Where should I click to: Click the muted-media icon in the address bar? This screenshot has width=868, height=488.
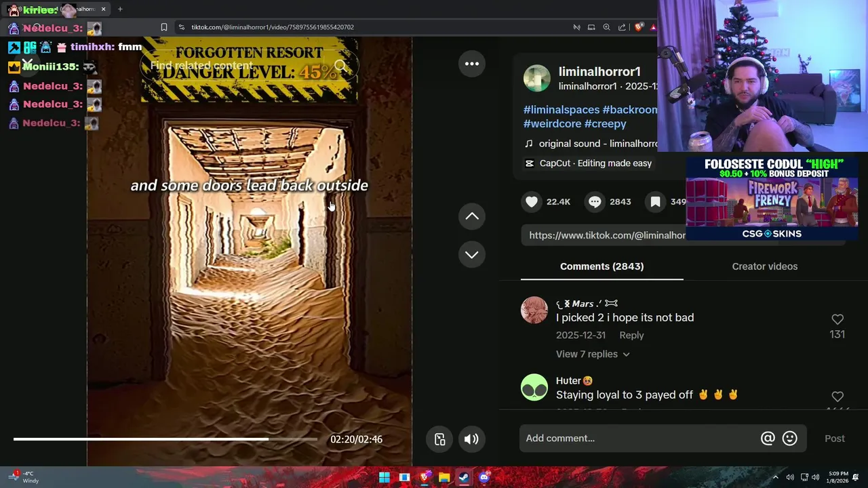pyautogui.click(x=576, y=27)
